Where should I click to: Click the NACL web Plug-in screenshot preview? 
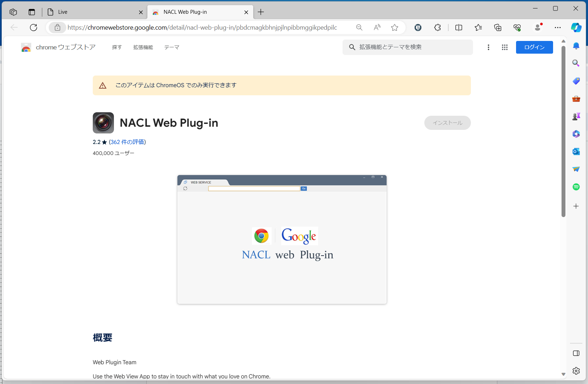[x=282, y=239]
